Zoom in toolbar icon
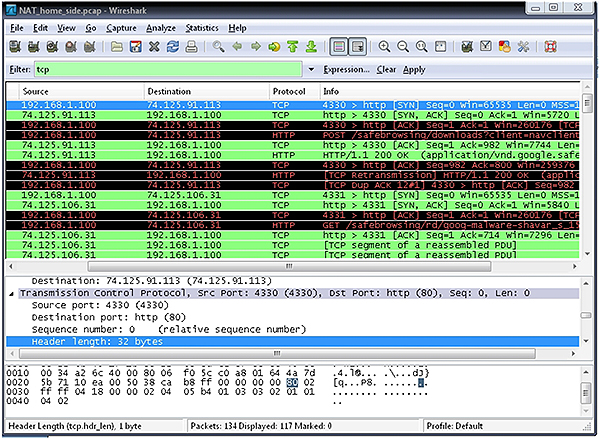Viewport: 600px width, 439px height. pos(384,47)
